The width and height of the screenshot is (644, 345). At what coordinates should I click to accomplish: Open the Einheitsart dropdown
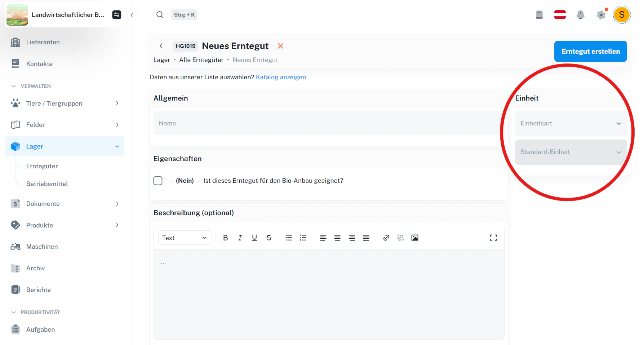[x=571, y=123]
